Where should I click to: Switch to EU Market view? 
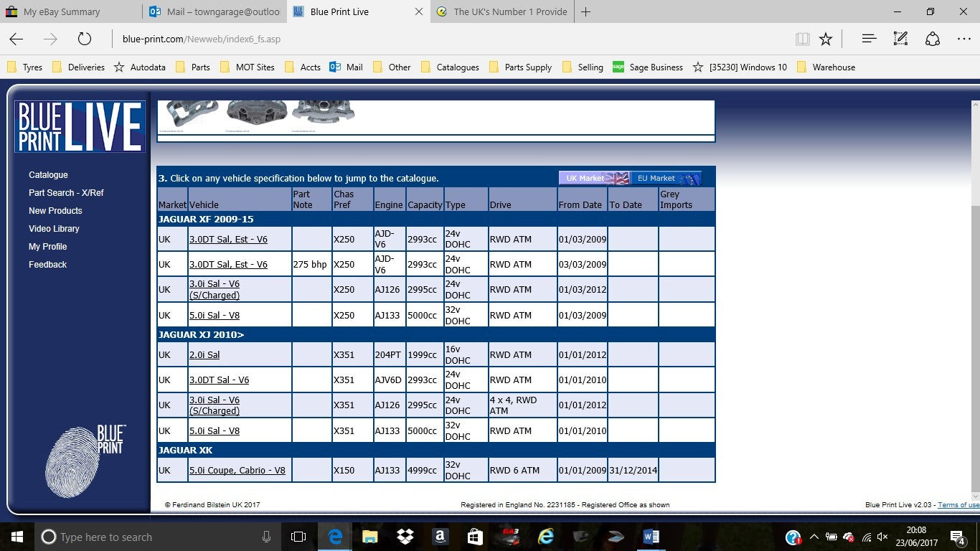coord(665,178)
